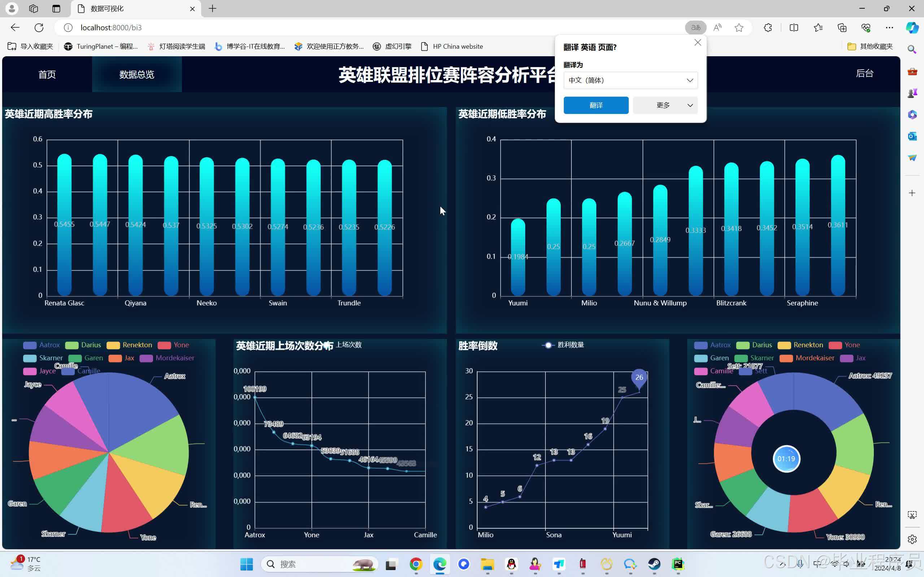
Task: Expand the 更多 options dropdown
Action: [665, 105]
